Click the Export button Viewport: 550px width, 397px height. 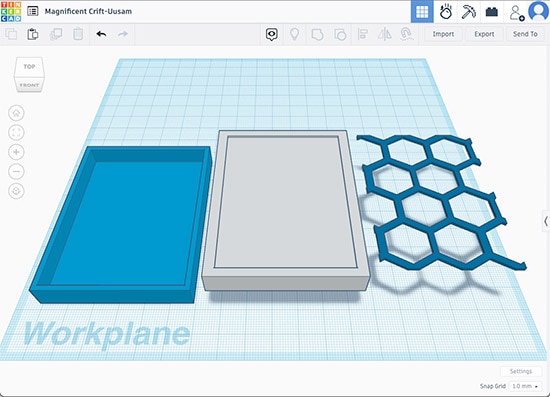click(x=484, y=34)
